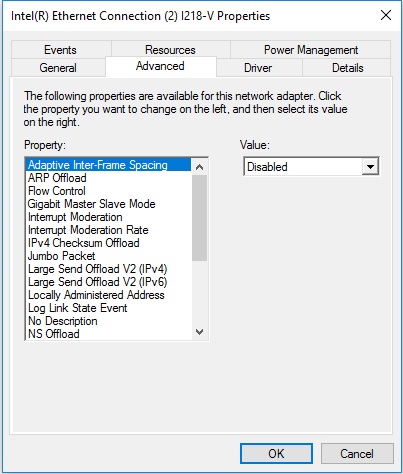Switch to the General tab
Image resolution: width=403 pixels, height=474 pixels.
pyautogui.click(x=58, y=68)
